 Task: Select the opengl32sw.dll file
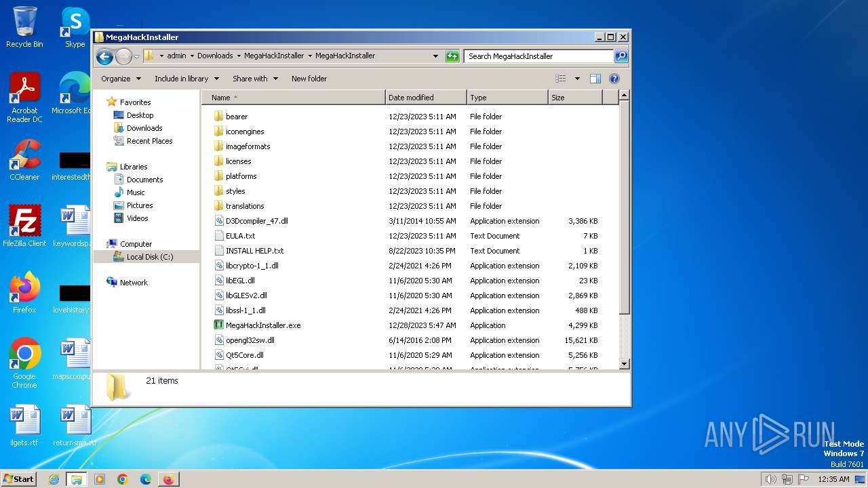[250, 340]
